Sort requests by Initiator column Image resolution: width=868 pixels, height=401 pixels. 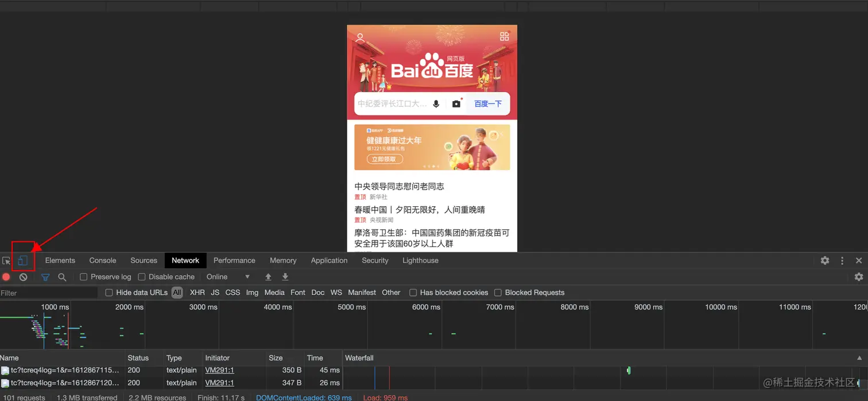[234, 358]
